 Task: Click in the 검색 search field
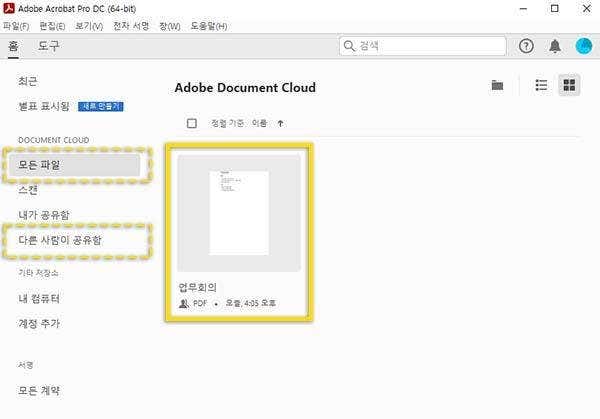(422, 46)
